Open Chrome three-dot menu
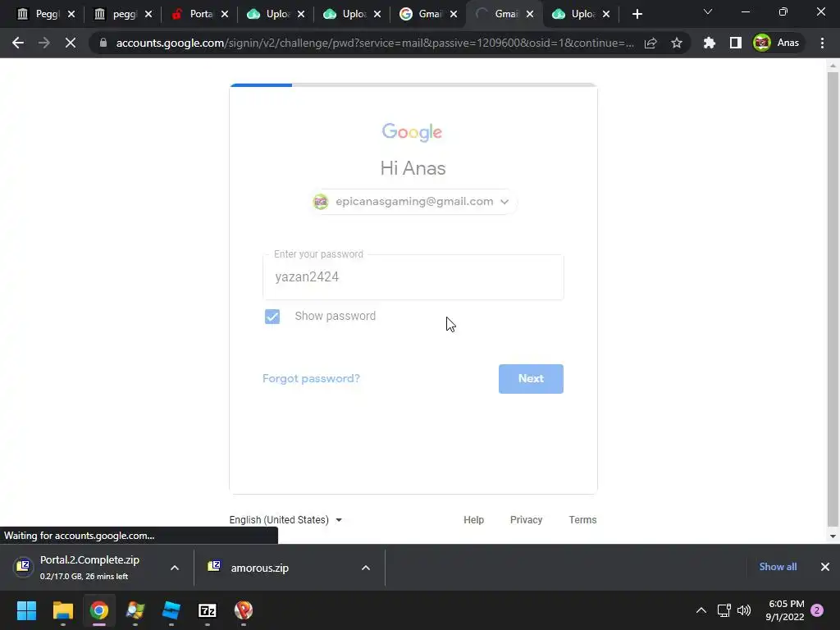Screen dimensions: 840x630 822,43
